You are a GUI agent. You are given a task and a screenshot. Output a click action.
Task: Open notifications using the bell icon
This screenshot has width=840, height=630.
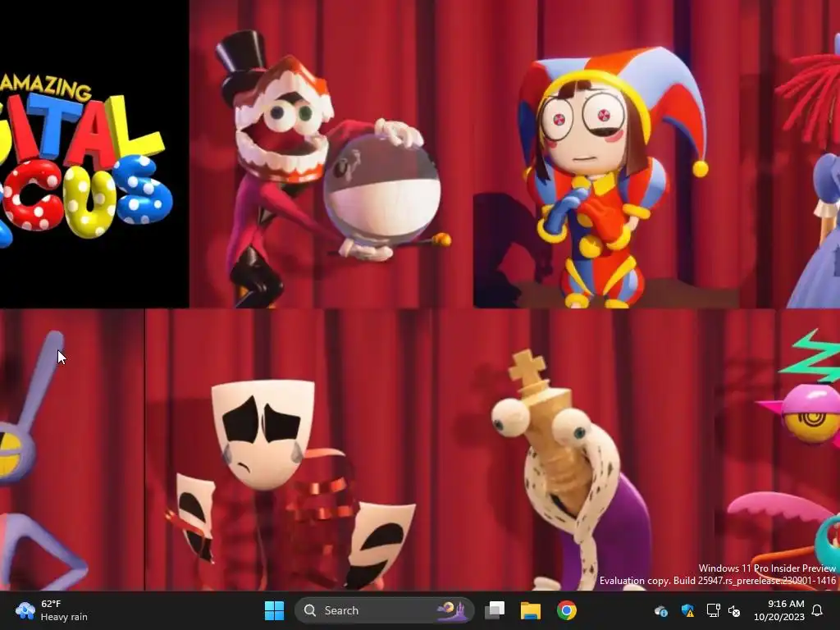[x=818, y=610]
